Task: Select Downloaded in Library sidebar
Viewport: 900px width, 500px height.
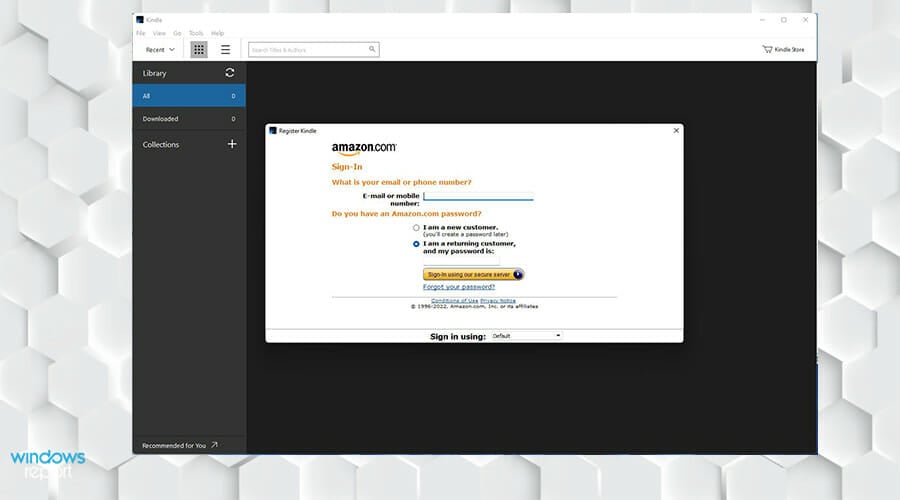Action: (189, 119)
